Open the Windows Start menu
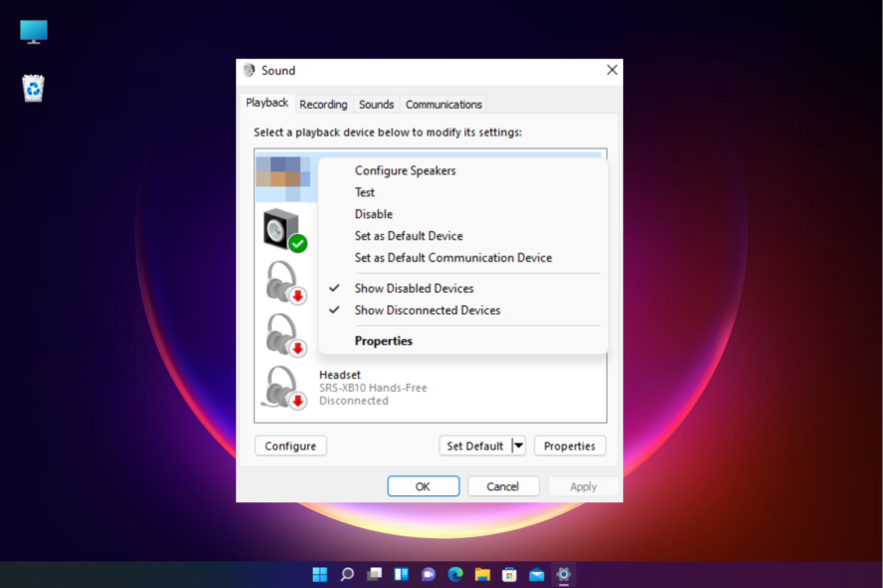Image resolution: width=883 pixels, height=588 pixels. click(320, 574)
